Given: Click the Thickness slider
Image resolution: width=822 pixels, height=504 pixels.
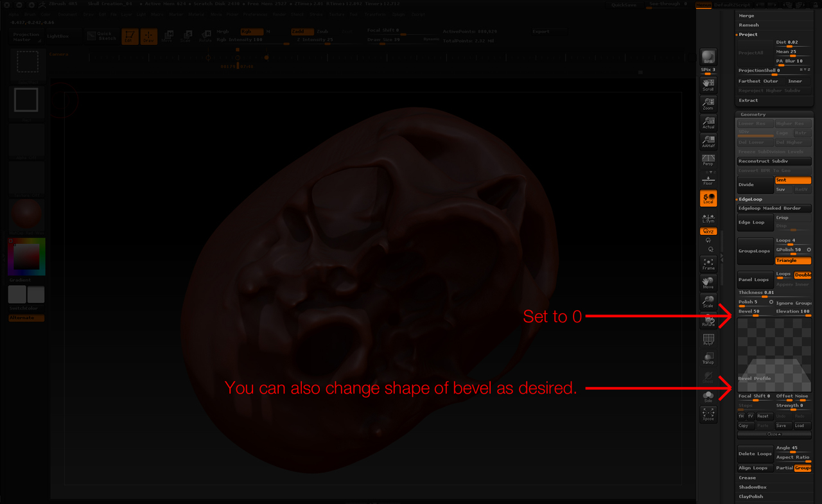Looking at the screenshot, I should [x=774, y=293].
